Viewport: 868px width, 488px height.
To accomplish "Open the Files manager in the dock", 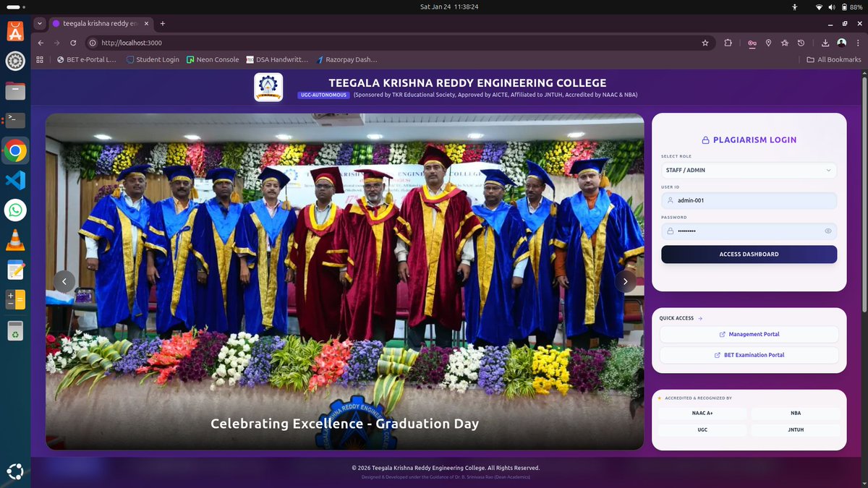I will coord(15,91).
